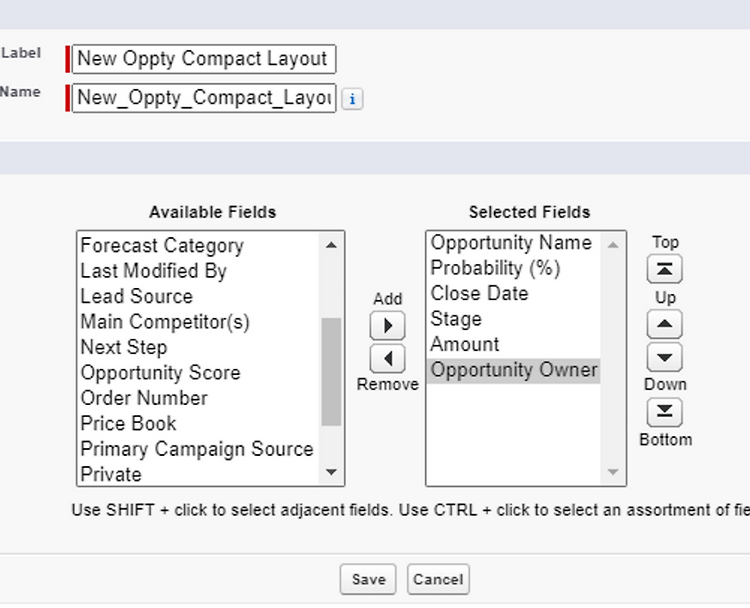Click the Name text input field
The height and width of the screenshot is (608, 750).
tap(204, 98)
